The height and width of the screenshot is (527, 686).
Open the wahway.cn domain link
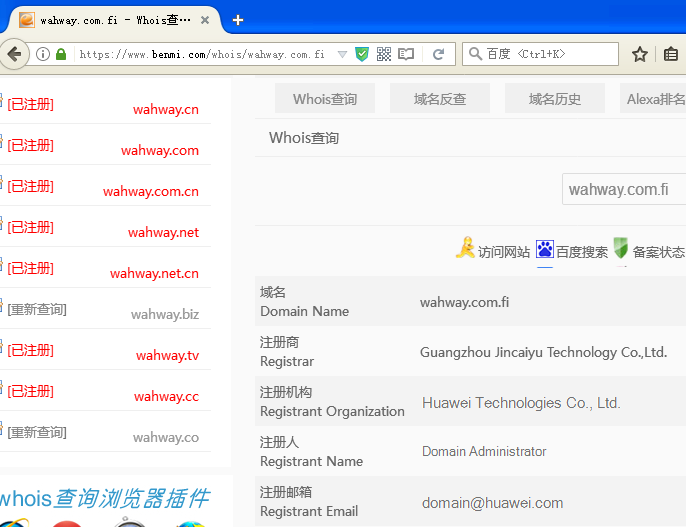point(166,109)
